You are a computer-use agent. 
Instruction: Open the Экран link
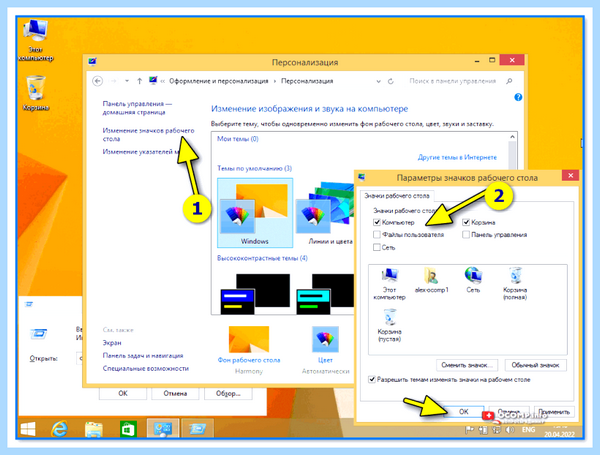tap(112, 343)
